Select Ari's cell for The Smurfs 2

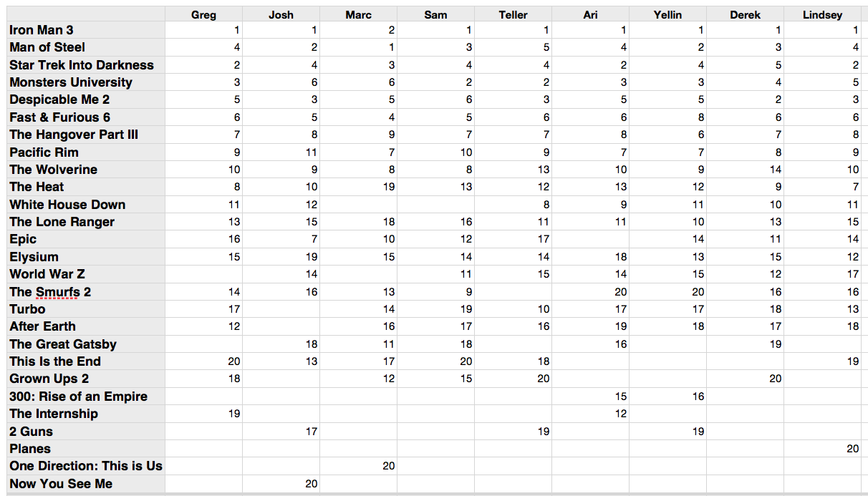point(590,291)
